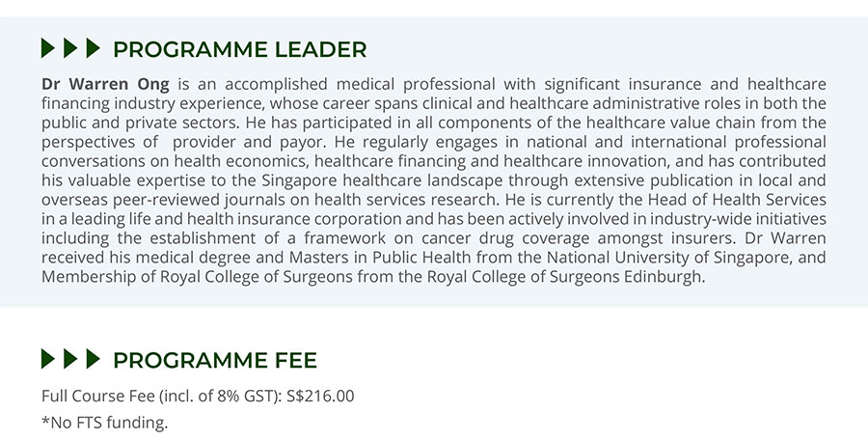Click the middle green arrow beside Programme Leader

coord(70,49)
